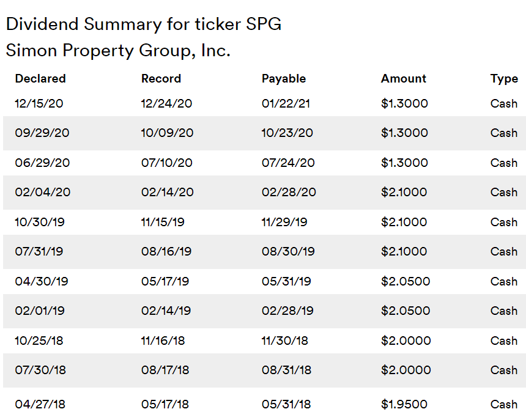The height and width of the screenshot is (420, 526).
Task: Click declared date 04/30/19
Action: [42, 282]
